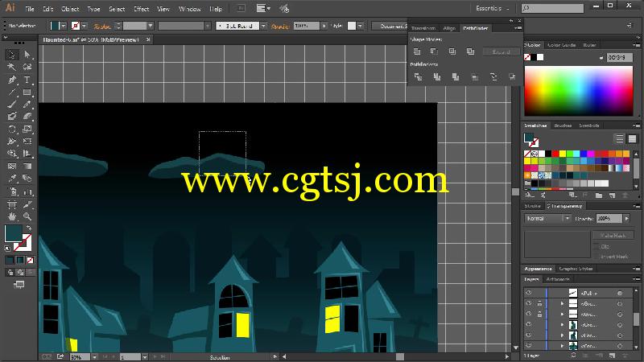644x362 pixels.
Task: Open the Window menu
Action: [x=189, y=9]
